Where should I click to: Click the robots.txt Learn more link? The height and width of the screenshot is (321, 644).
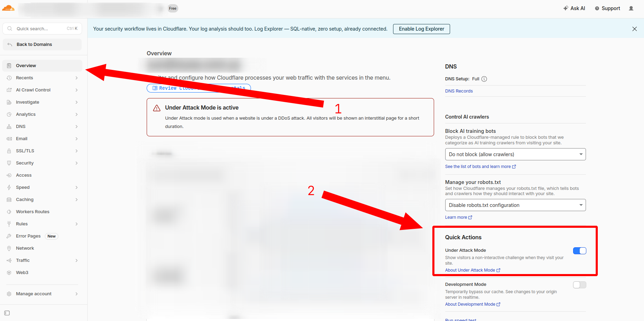click(x=458, y=217)
